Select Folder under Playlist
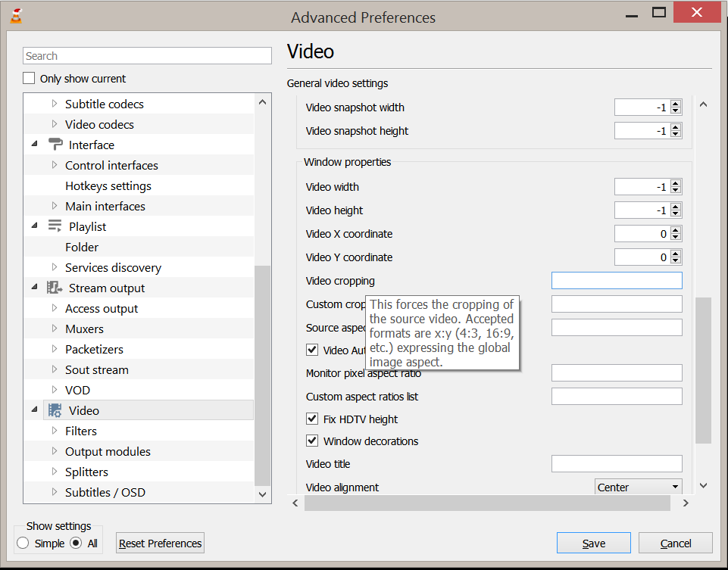Viewport: 728px width, 570px height. tap(82, 247)
